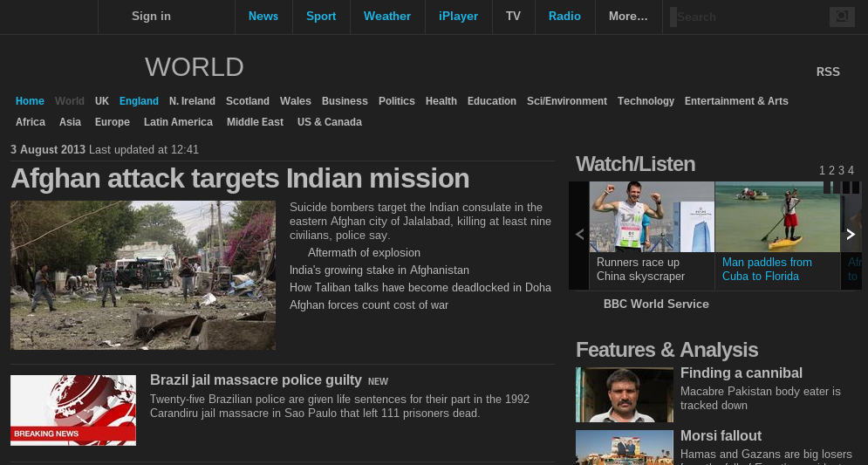Open the Sport top navigation tab
This screenshot has width=868, height=465.
coord(321,16)
